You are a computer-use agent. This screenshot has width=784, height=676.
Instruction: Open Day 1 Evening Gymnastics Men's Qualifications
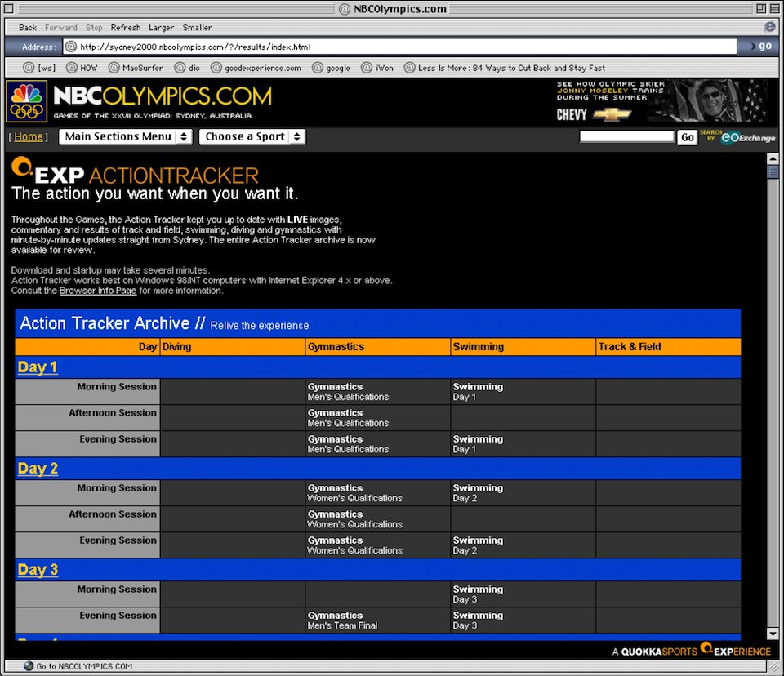click(x=348, y=444)
